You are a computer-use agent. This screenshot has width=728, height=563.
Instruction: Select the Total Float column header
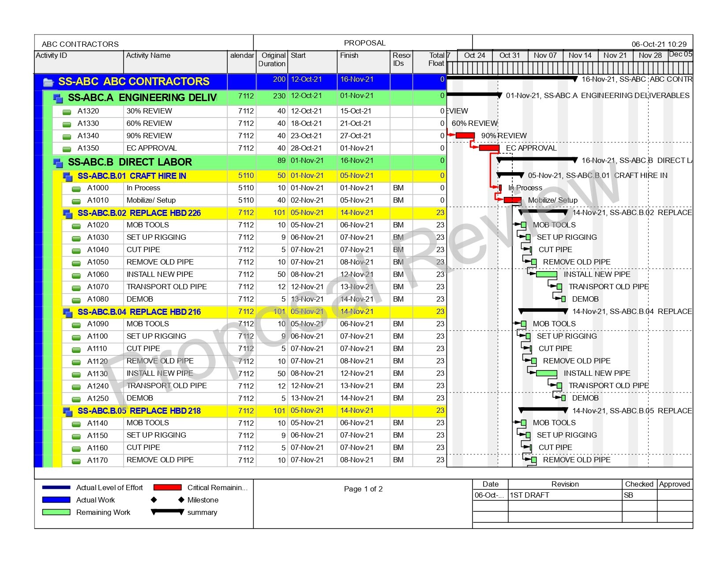tap(430, 62)
